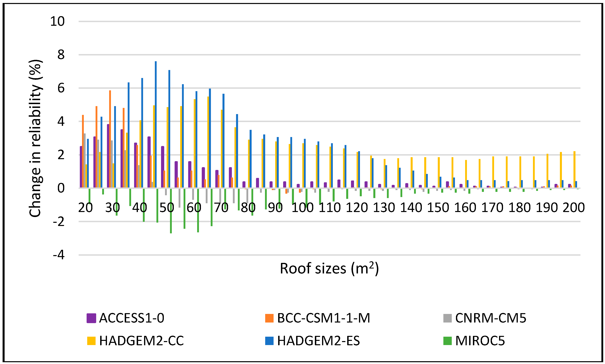Click the y-axis value -4

click(59, 255)
